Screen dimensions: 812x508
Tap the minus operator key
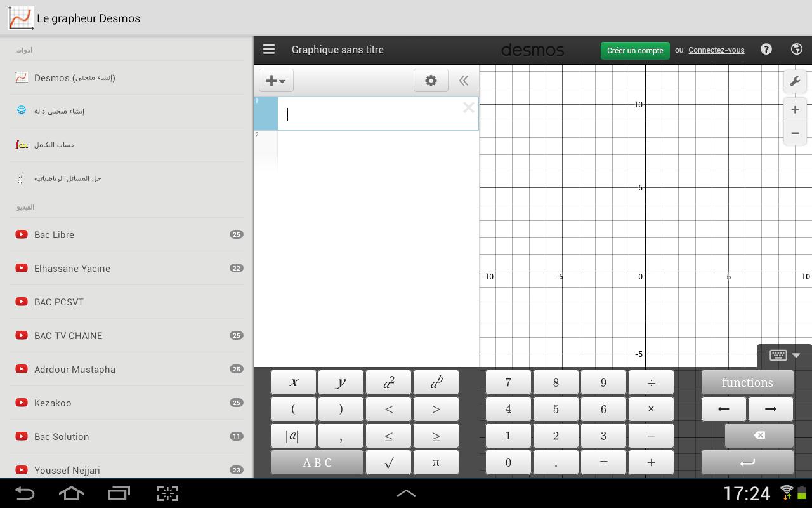tap(651, 436)
